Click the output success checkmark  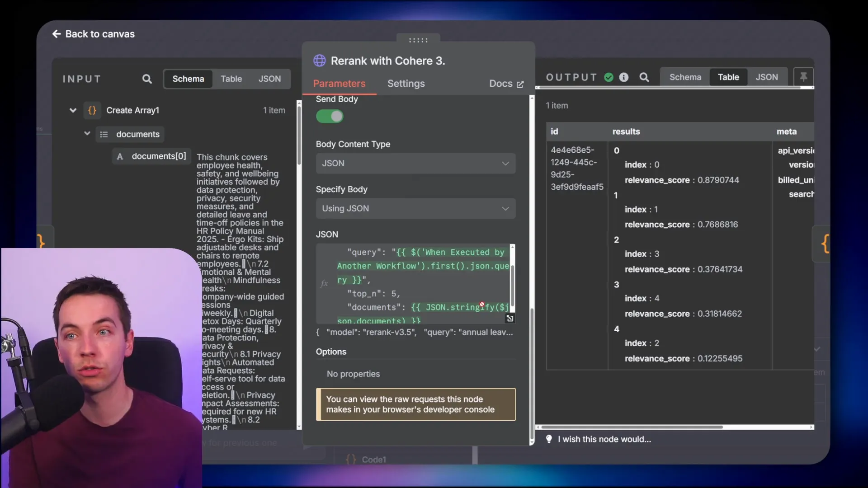pos(609,77)
